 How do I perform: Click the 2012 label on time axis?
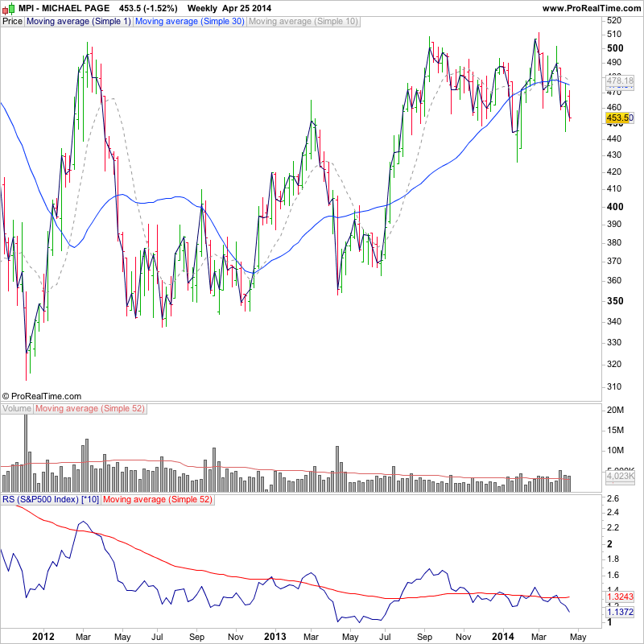[x=43, y=636]
